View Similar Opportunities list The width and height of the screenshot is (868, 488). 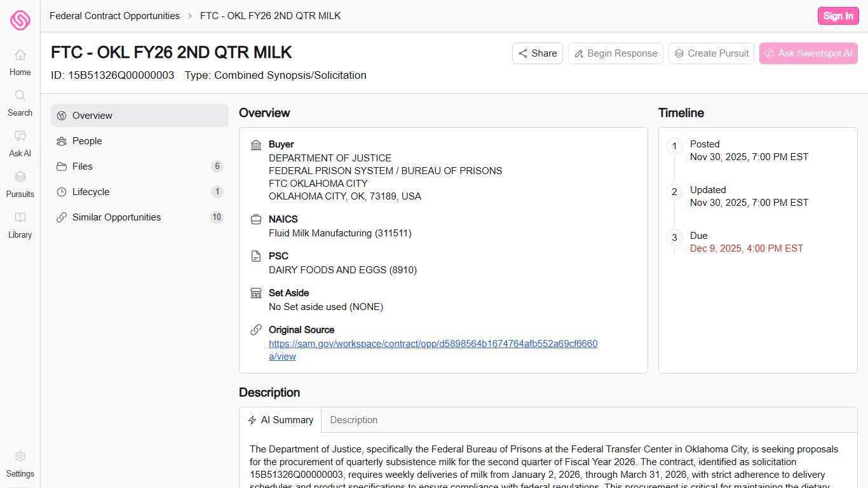tap(140, 217)
